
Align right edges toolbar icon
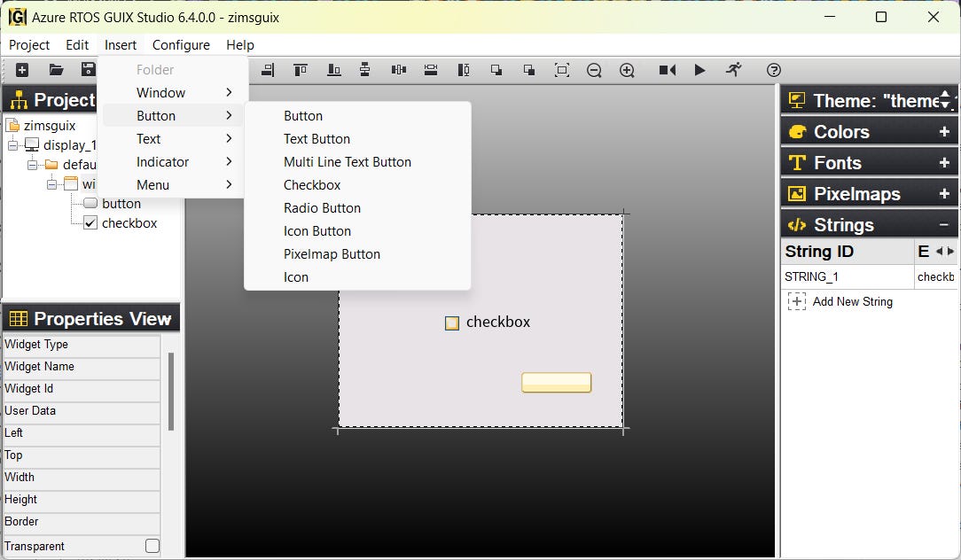268,70
